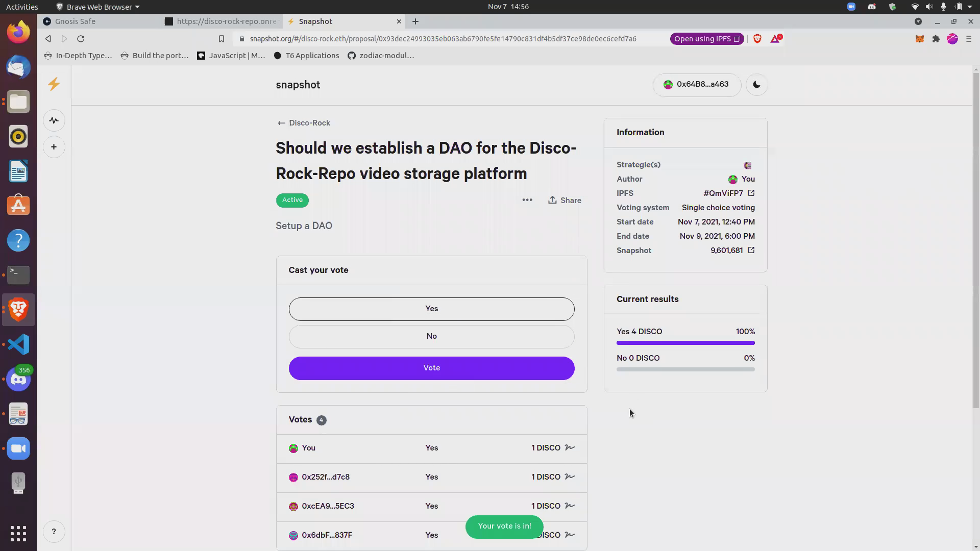This screenshot has height=551, width=980.
Task: Open Activities overview
Action: [22, 7]
